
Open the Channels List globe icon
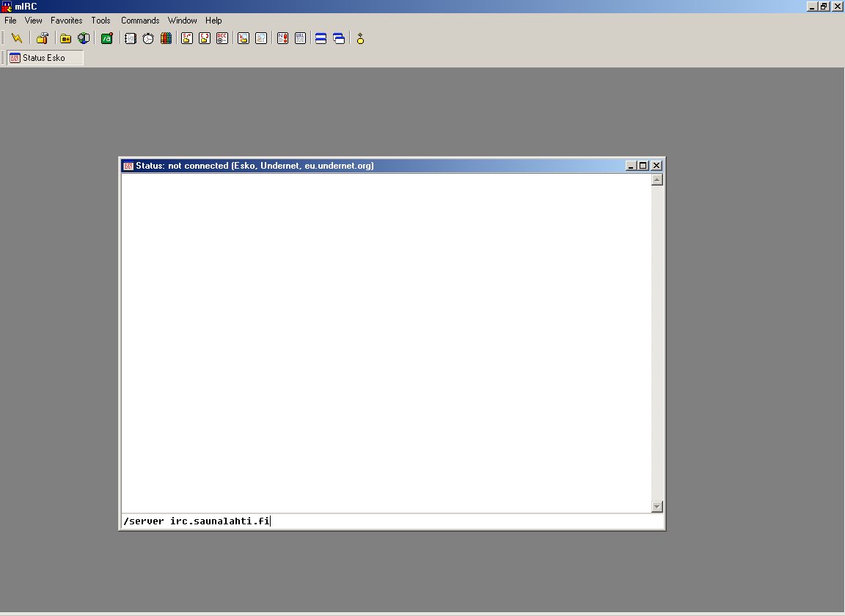(84, 38)
